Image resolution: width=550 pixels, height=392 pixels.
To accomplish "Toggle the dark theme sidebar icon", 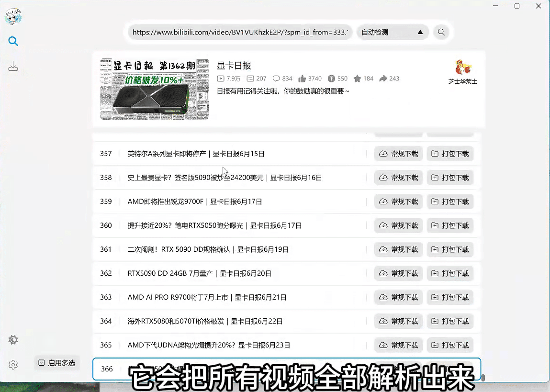I will 13,340.
